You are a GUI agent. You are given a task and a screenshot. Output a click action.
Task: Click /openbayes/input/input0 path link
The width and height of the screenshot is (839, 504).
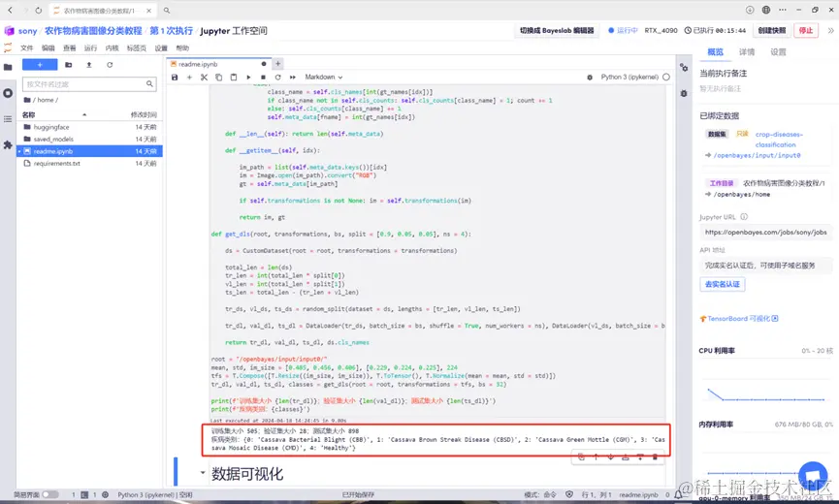757,155
